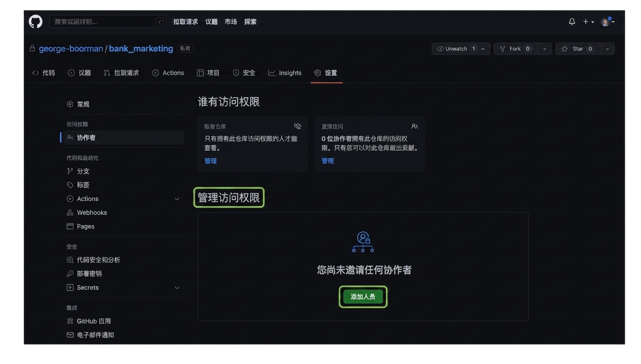Click the 您尚未邀请任何协作者 message text

(x=364, y=270)
